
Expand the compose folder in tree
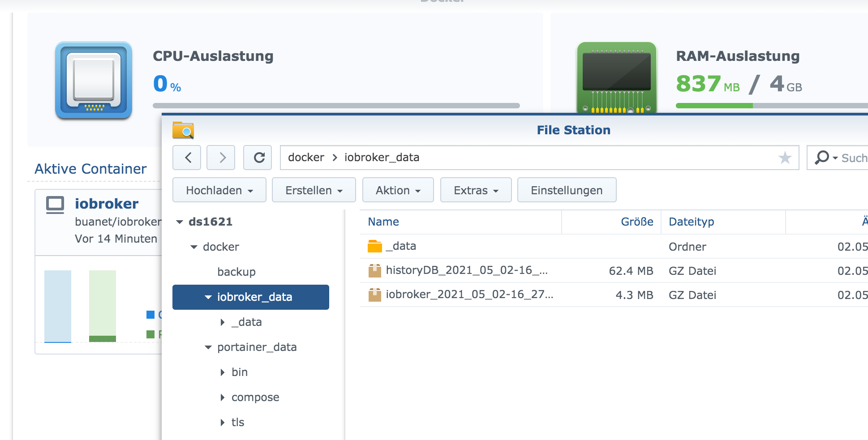[x=223, y=397]
